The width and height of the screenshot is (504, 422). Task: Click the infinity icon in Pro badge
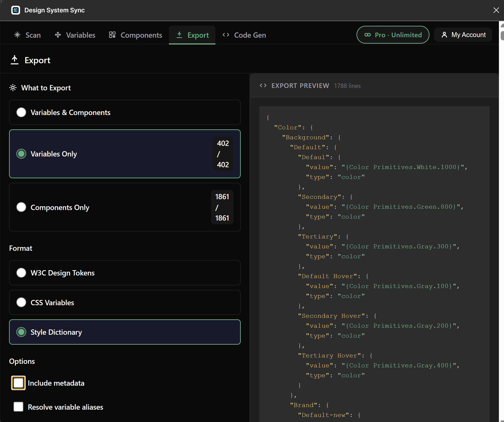pyautogui.click(x=368, y=35)
